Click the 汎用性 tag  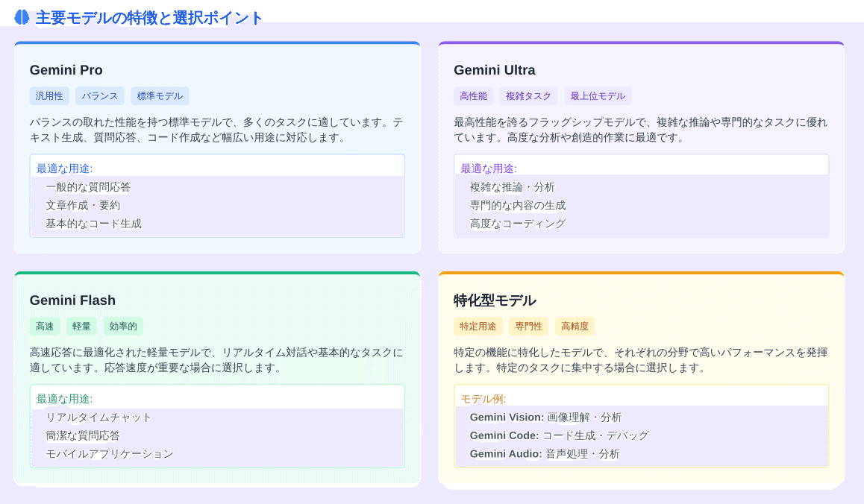[x=49, y=96]
